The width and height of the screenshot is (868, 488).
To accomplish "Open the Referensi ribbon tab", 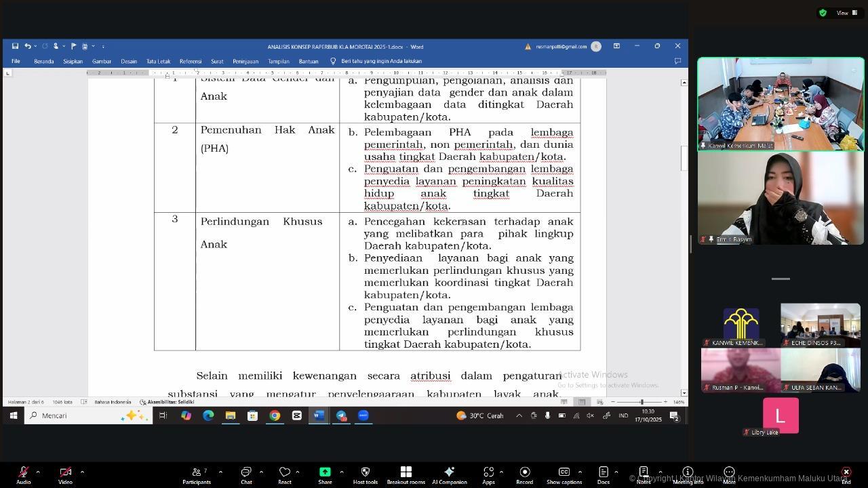I will pyautogui.click(x=190, y=61).
